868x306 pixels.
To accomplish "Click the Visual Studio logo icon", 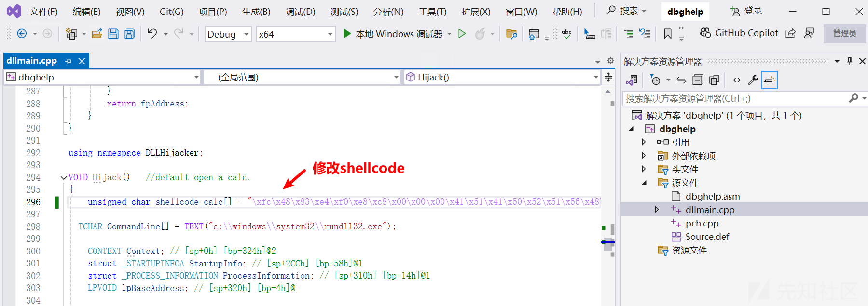I will (14, 11).
